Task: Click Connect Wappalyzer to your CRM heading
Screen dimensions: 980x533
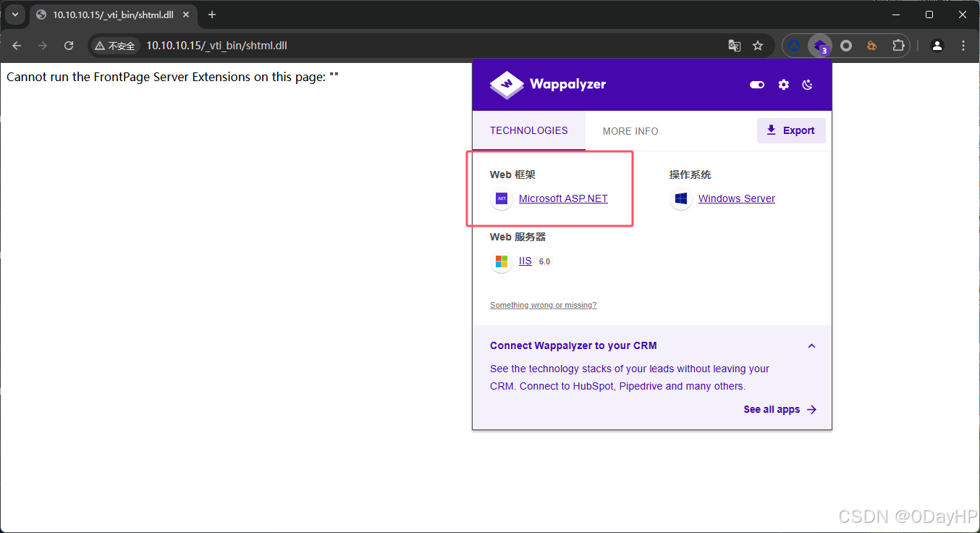Action: (573, 345)
